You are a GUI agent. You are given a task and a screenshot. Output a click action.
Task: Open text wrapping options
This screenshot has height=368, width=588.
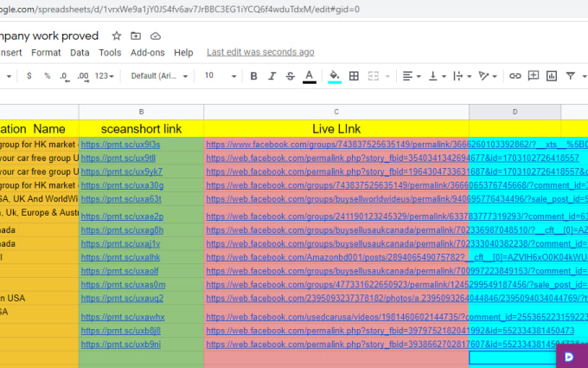point(462,76)
